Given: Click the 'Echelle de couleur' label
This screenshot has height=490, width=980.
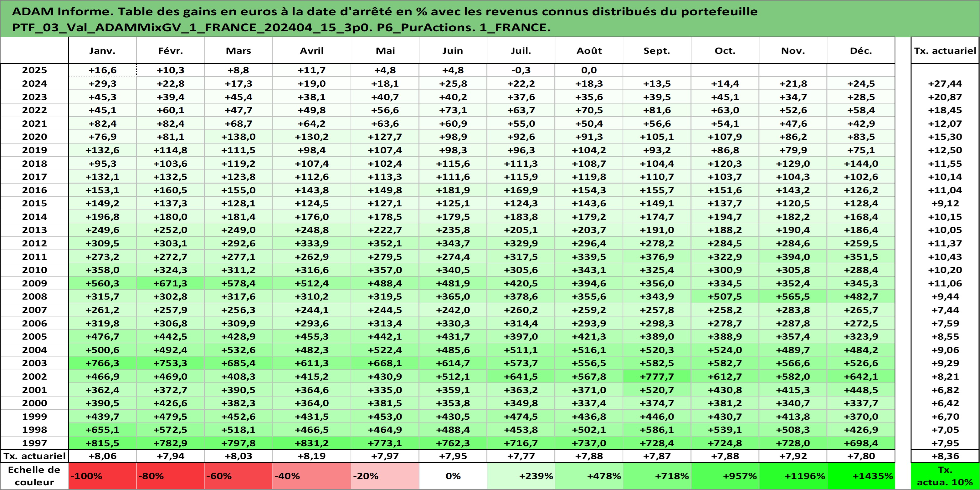Looking at the screenshot, I should coord(34,476).
